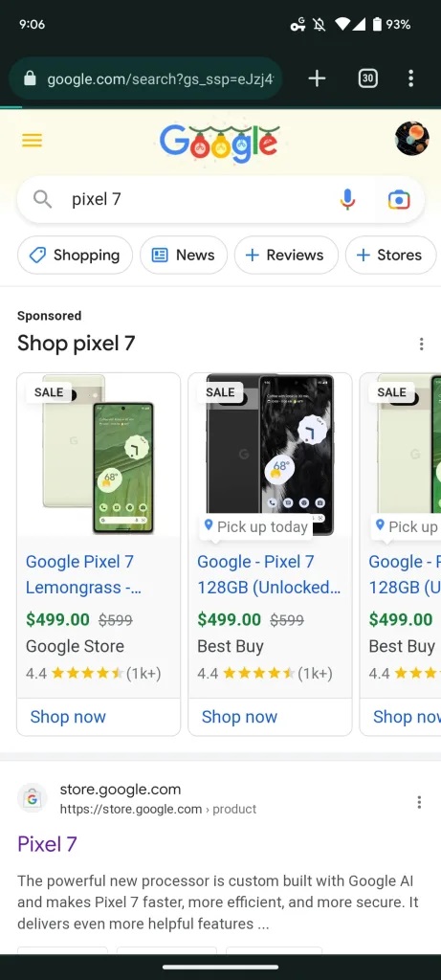The image size is (441, 980).
Task: Add the Reviews filter chip
Action: (x=286, y=255)
